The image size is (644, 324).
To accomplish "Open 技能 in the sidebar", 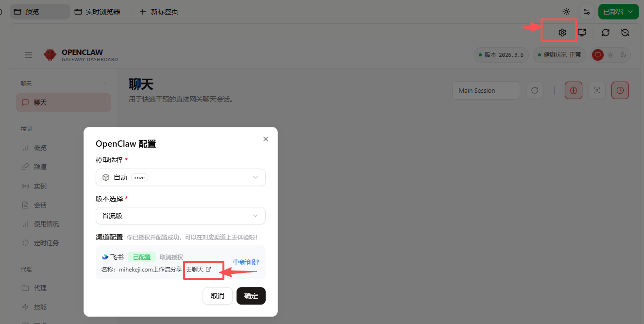I will (x=64, y=307).
